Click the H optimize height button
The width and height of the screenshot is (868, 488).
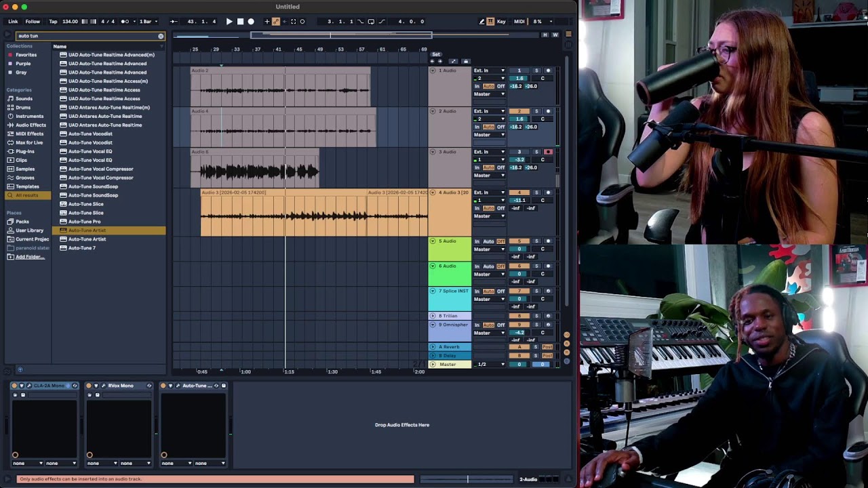[x=545, y=35]
